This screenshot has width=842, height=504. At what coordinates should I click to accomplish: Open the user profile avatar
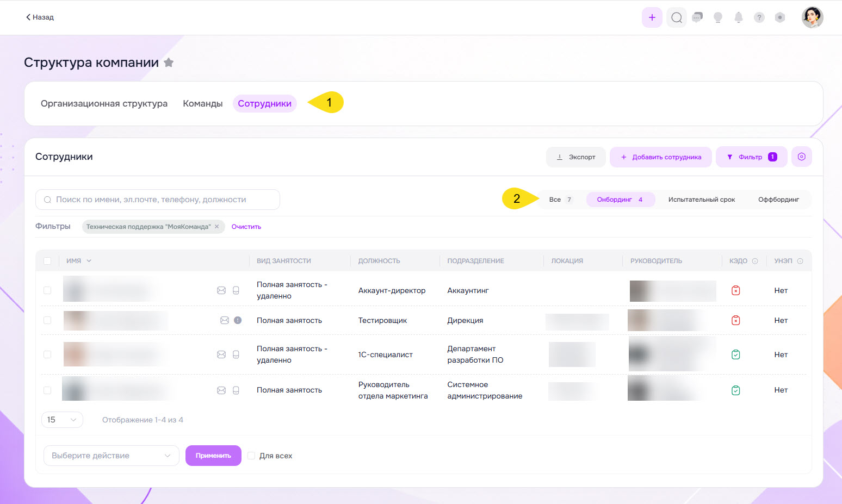pyautogui.click(x=812, y=17)
